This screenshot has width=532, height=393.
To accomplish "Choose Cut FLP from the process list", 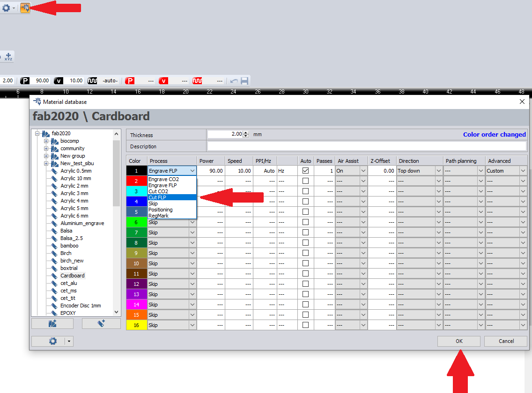I will click(157, 197).
